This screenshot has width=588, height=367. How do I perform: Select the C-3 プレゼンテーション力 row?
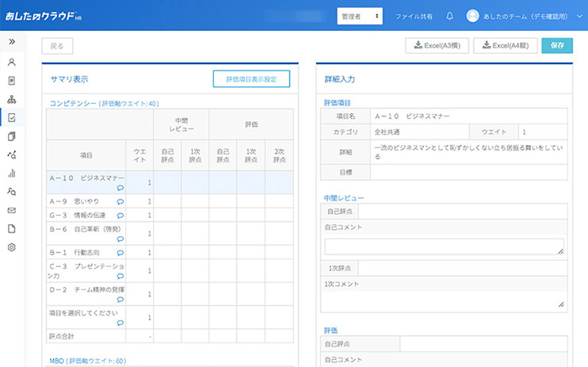click(170, 270)
